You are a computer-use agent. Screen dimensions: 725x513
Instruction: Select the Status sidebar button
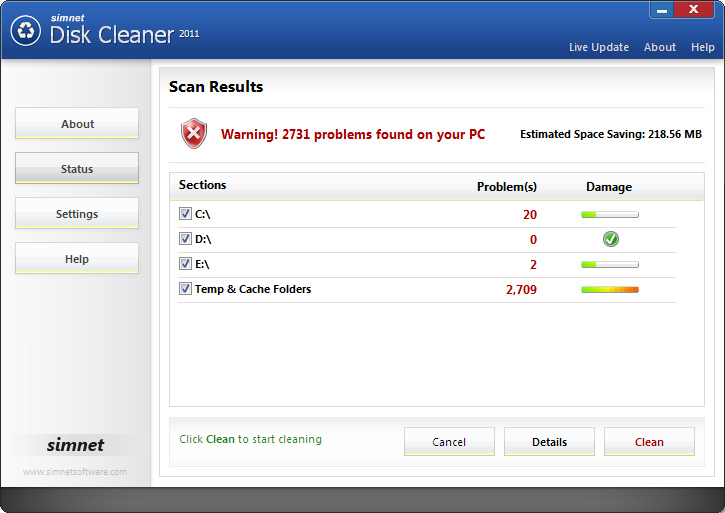click(77, 169)
